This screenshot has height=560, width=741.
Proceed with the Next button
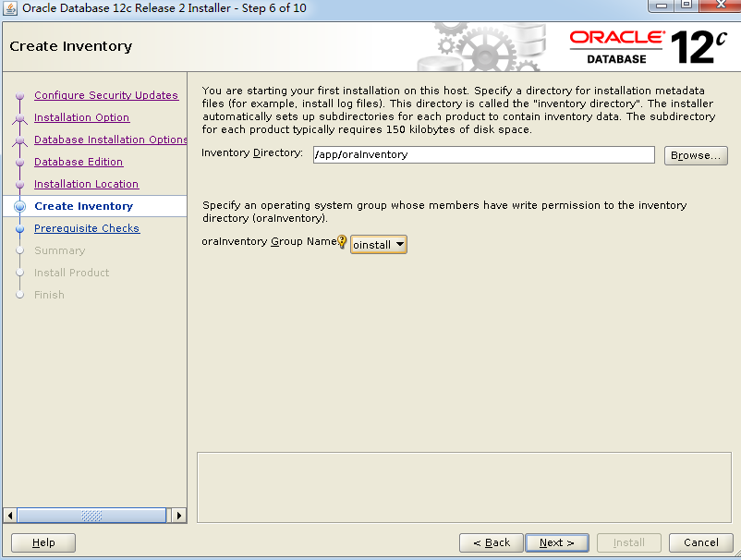[557, 542]
